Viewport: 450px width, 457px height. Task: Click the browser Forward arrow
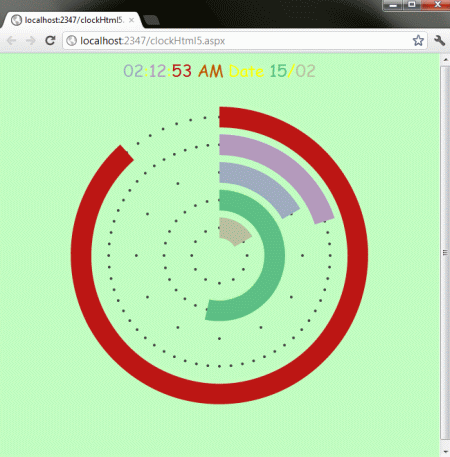point(31,41)
